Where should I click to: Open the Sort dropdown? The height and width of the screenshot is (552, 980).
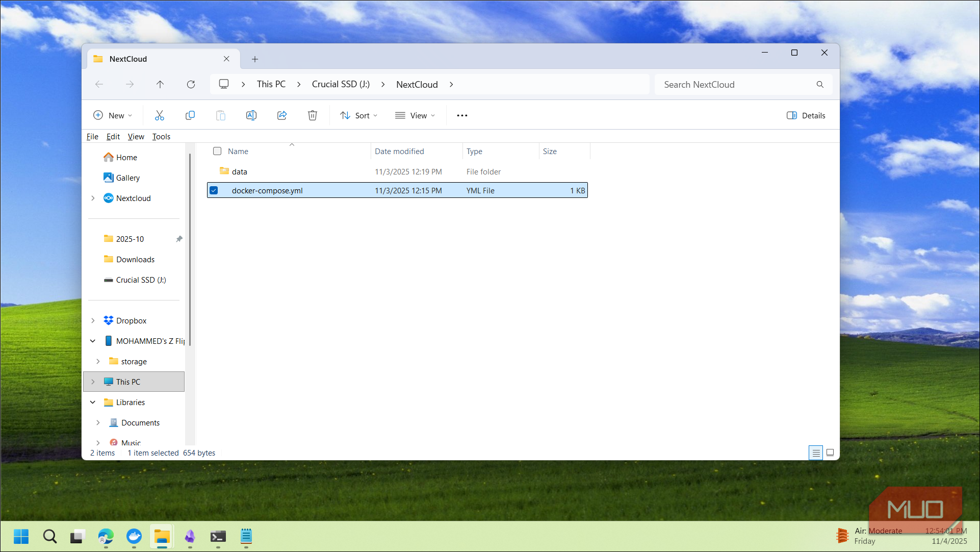tap(358, 116)
